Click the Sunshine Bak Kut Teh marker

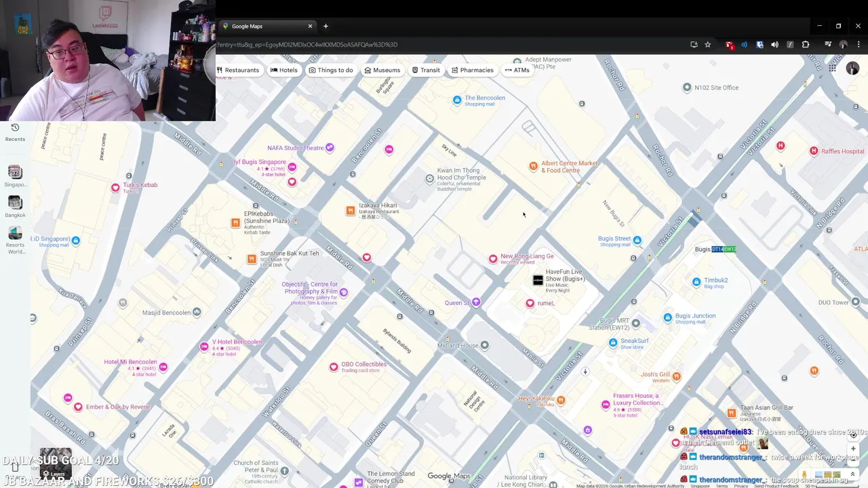252,259
